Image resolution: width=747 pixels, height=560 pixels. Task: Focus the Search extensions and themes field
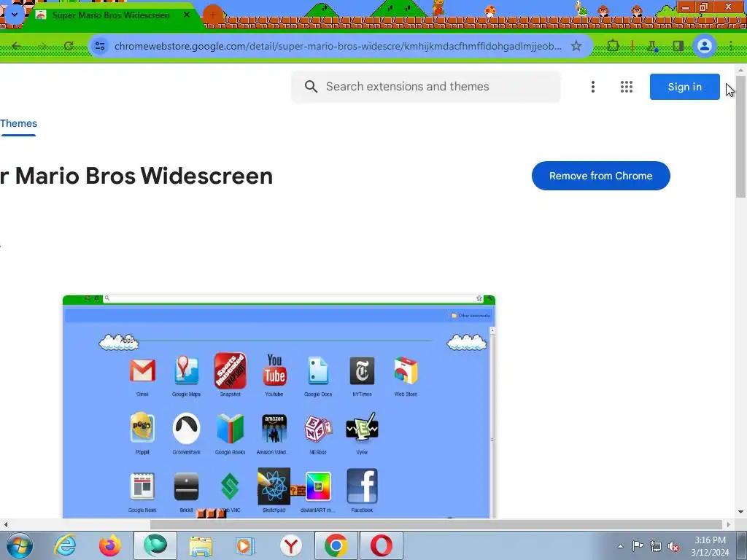(425, 87)
